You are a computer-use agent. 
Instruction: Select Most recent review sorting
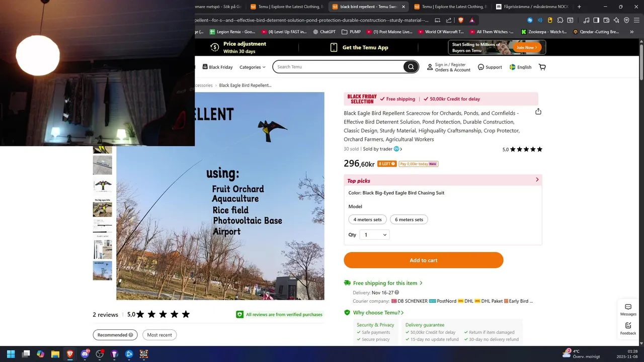[x=159, y=335]
